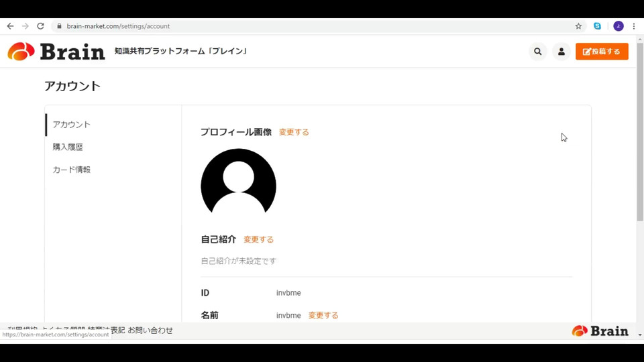
Task: Open the Skype extension icon
Action: point(597,26)
